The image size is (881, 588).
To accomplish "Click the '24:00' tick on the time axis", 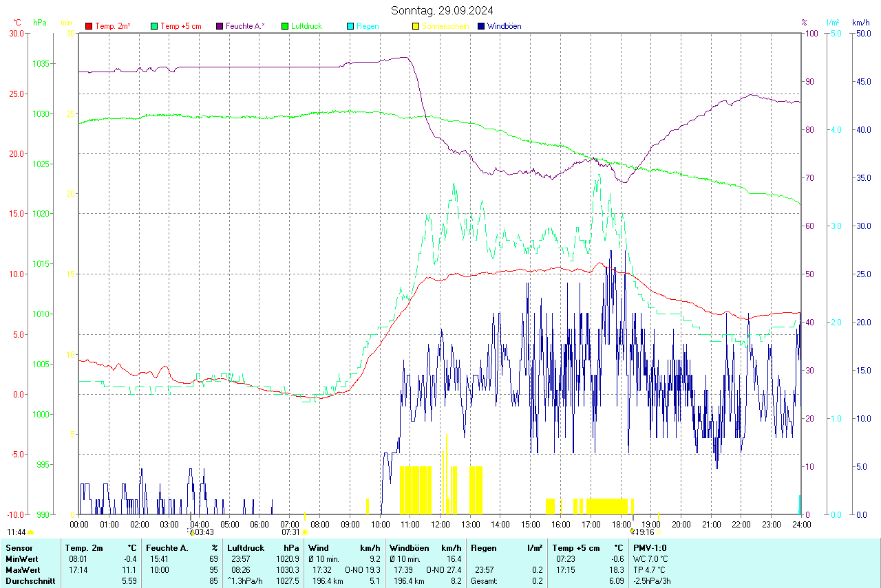I will click(x=801, y=524).
